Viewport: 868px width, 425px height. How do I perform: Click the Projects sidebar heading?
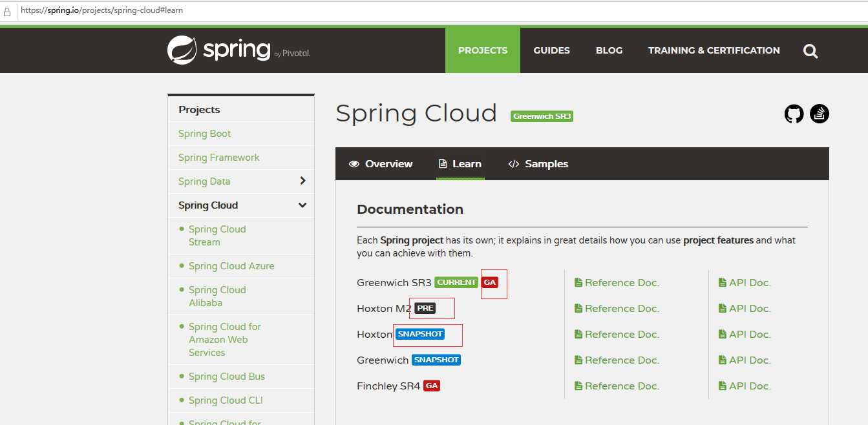199,109
